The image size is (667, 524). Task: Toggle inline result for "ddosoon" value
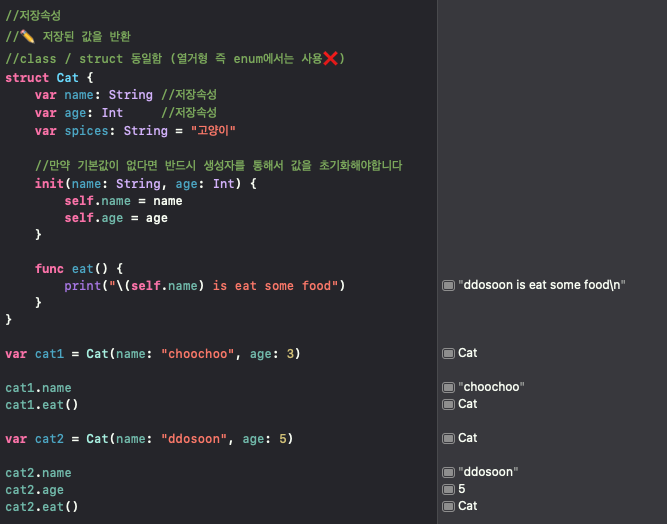pos(448,473)
